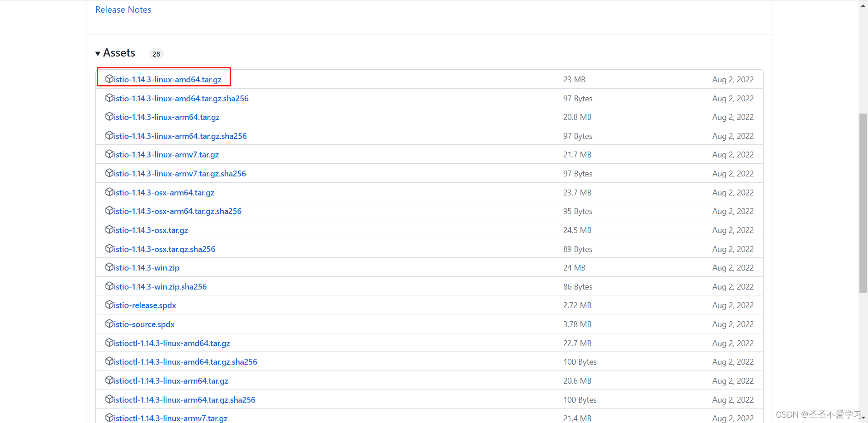Image resolution: width=868 pixels, height=423 pixels.
Task: Click package icon beside istio-source.spdx
Action: pos(109,323)
